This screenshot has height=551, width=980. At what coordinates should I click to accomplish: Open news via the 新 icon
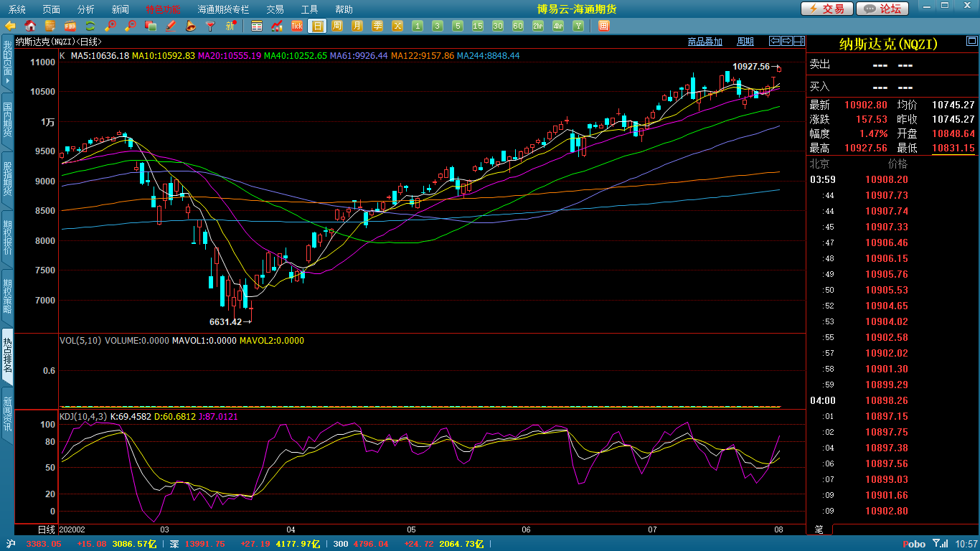(231, 26)
